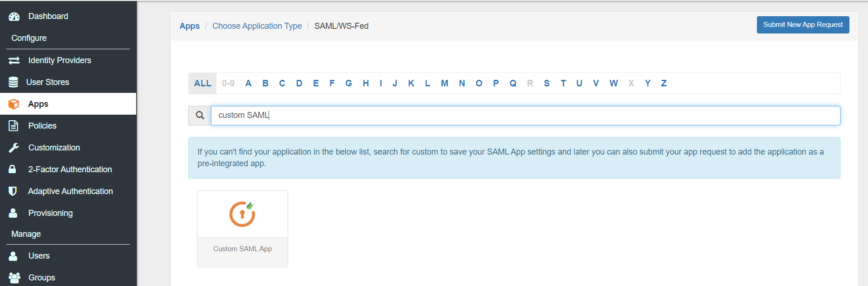Viewport: 868px width, 286px height.
Task: Click the Identity Providers arrows icon
Action: coord(14,60)
